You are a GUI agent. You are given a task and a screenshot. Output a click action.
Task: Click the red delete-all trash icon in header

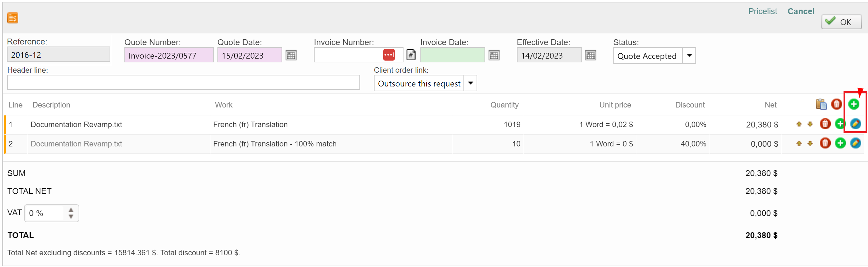click(x=836, y=104)
